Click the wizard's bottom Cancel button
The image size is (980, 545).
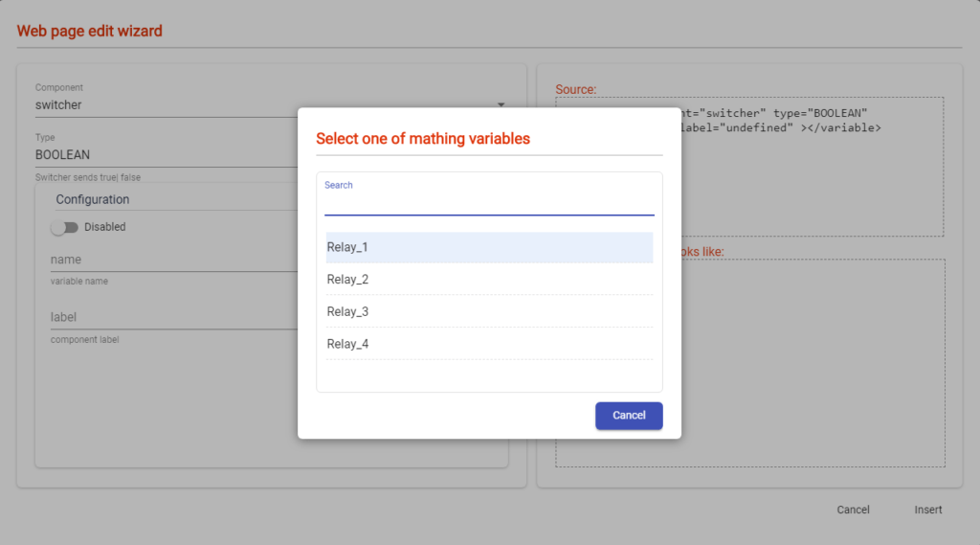click(853, 510)
